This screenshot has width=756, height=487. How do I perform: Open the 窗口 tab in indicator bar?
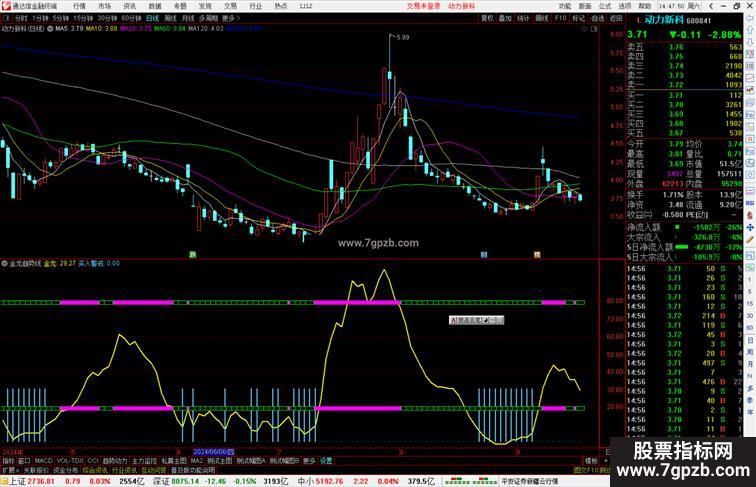(24, 461)
